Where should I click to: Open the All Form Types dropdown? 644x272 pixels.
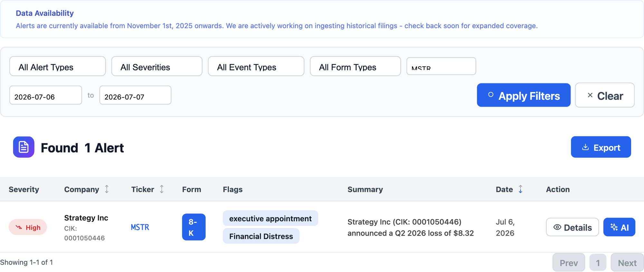pyautogui.click(x=355, y=66)
